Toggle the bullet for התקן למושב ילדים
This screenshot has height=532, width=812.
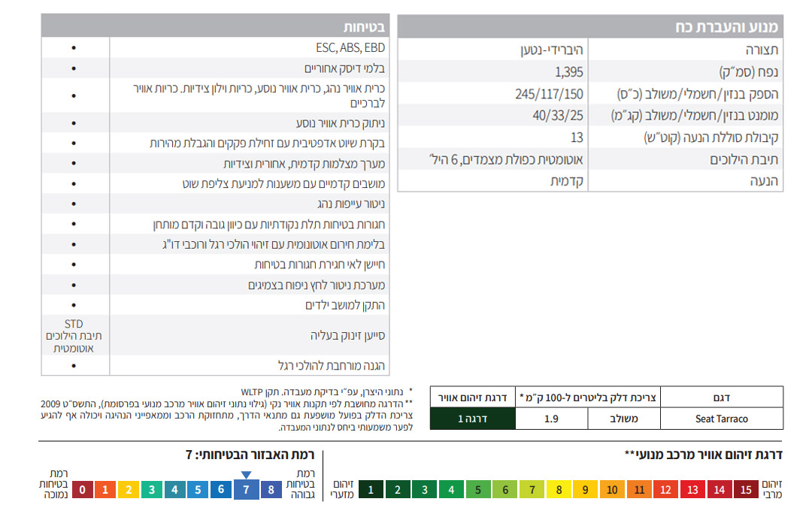(x=73, y=304)
